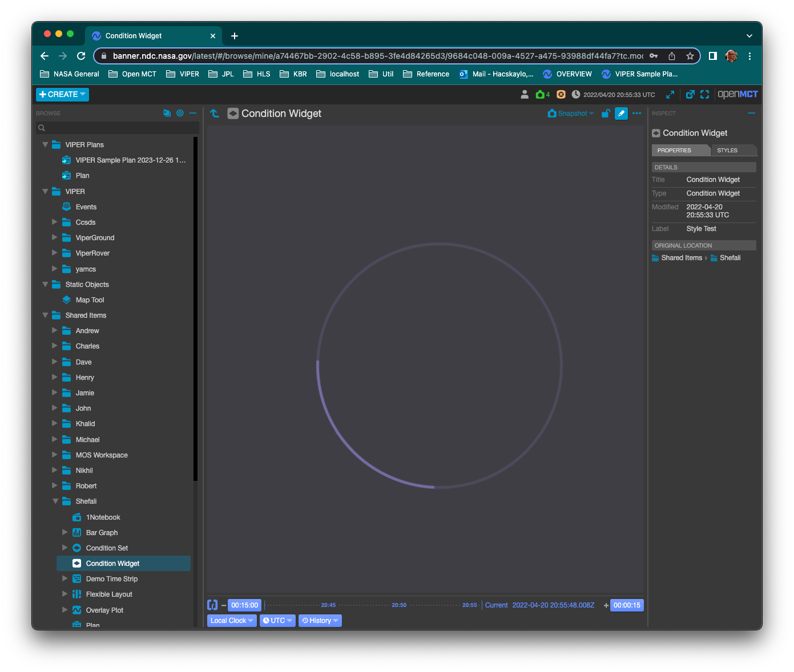Open the Condition Widget more-options ellipsis
The image size is (794, 672).
click(636, 114)
